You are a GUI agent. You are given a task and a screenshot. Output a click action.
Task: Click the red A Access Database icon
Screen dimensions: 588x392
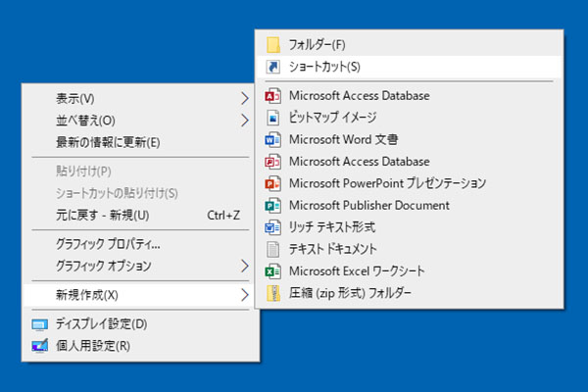(x=272, y=96)
